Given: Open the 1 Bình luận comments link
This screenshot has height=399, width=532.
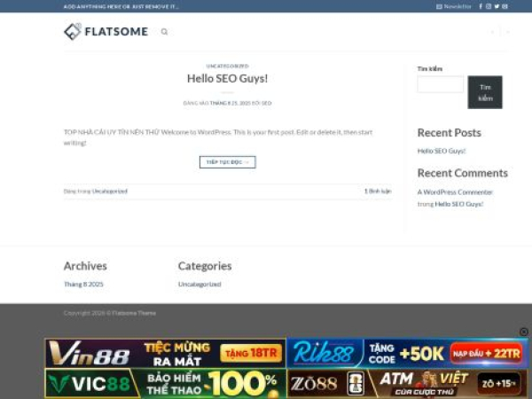Looking at the screenshot, I should (378, 192).
